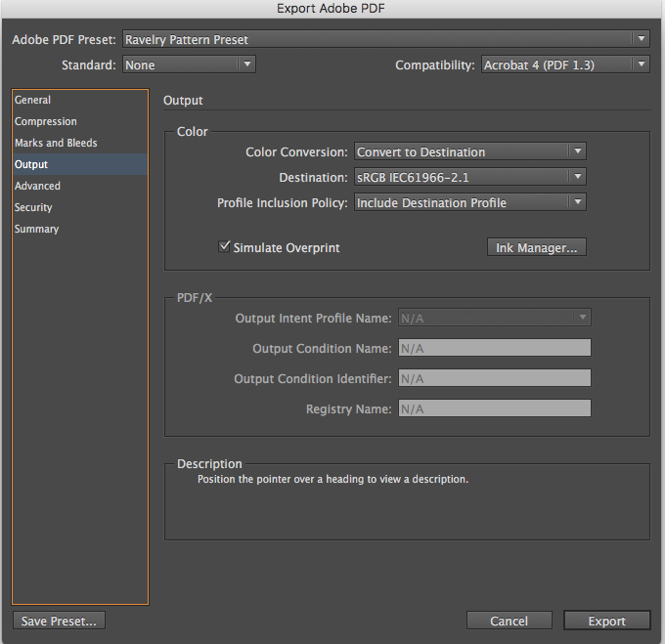Screen dimensions: 665x644
Task: Open the Color Conversion dropdown
Action: click(470, 151)
